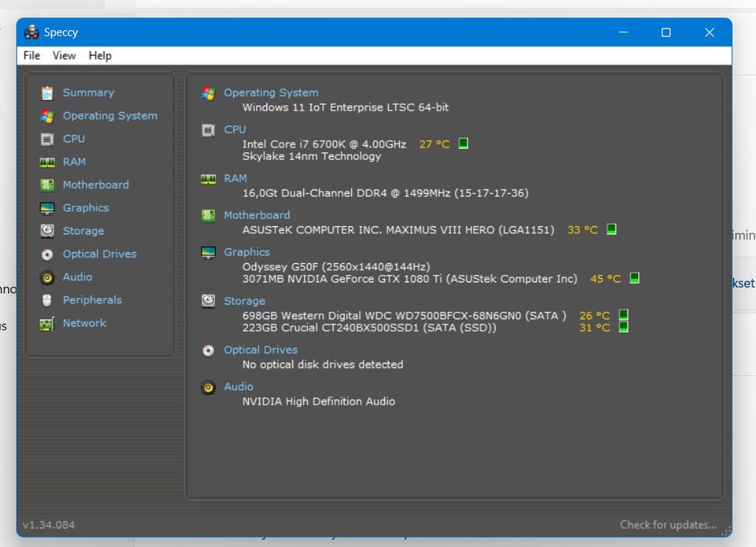The width and height of the screenshot is (756, 547).
Task: Click the Optical Drives icon in summary panel
Action: coord(208,350)
